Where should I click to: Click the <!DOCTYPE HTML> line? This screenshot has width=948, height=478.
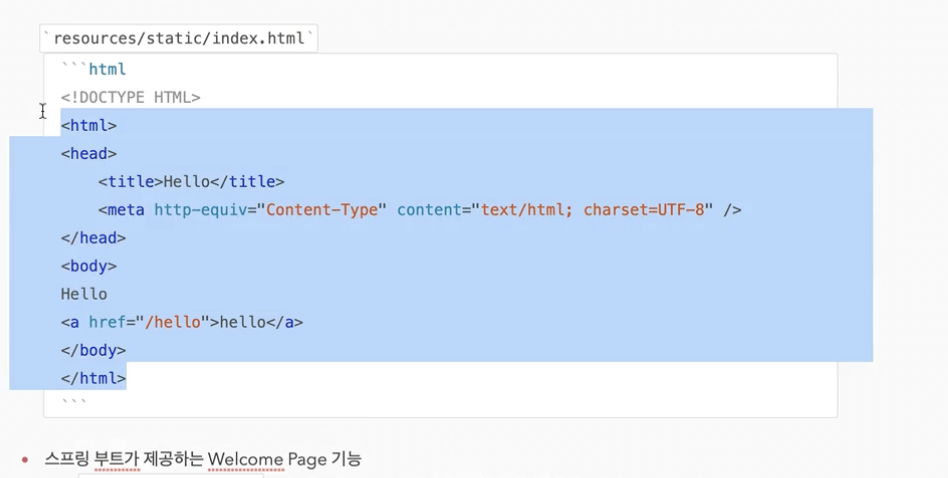point(131,97)
